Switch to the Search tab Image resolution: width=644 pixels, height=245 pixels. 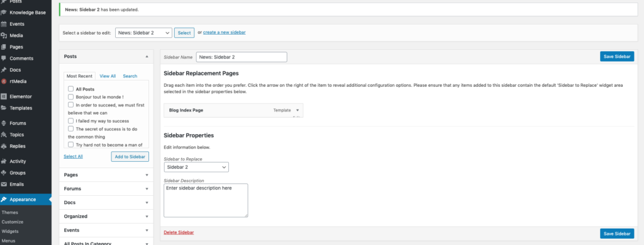click(130, 76)
